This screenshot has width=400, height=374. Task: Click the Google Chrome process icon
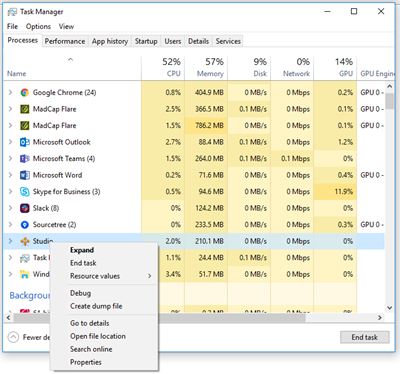pyautogui.click(x=25, y=92)
